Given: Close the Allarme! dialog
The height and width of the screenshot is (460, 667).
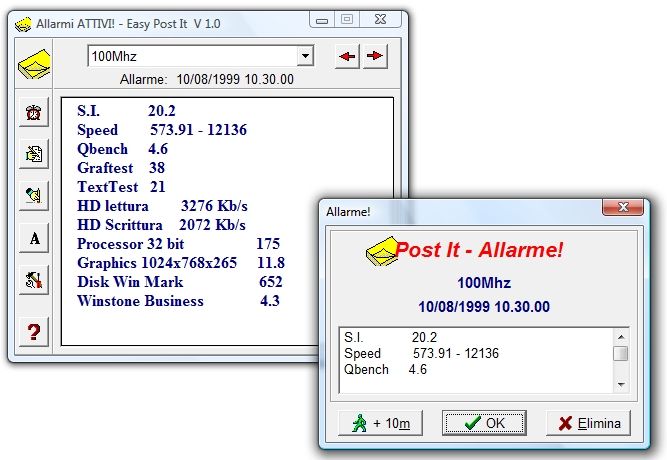Looking at the screenshot, I should (x=623, y=207).
